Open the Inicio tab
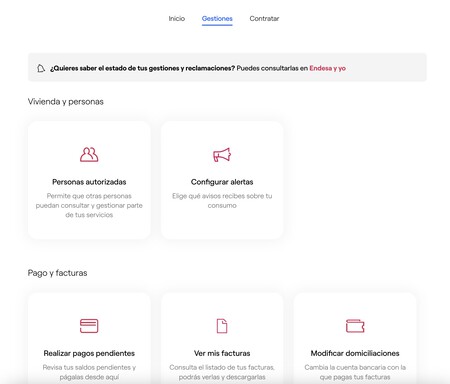The height and width of the screenshot is (384, 450). 177,19
